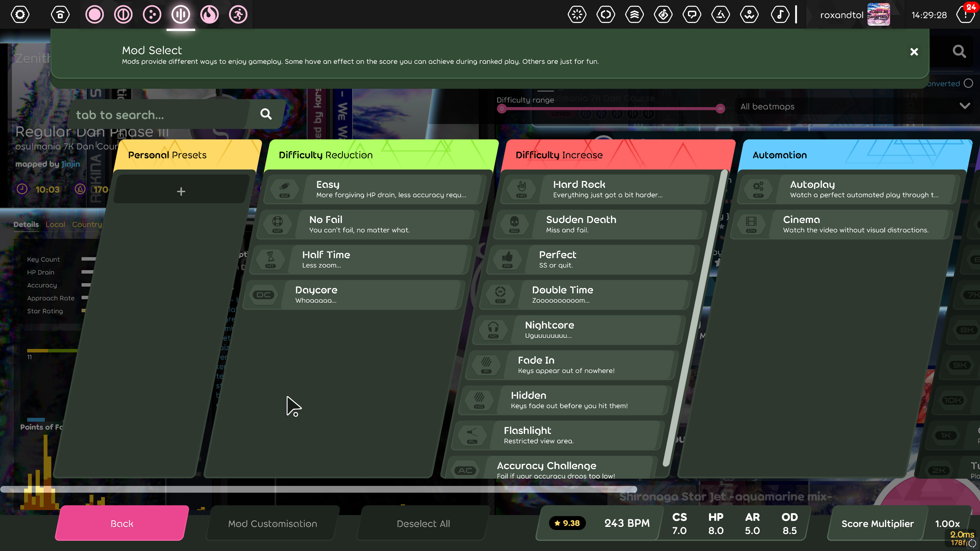Add a new personal preset

pyautogui.click(x=181, y=191)
